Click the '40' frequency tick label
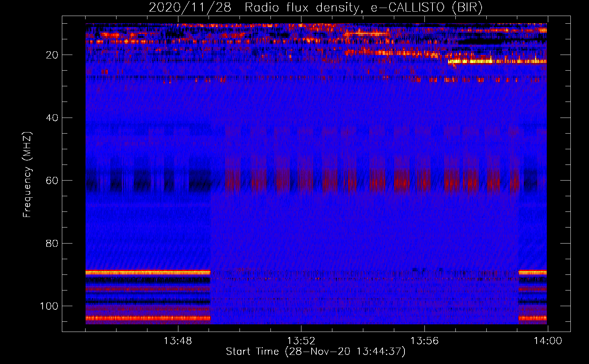This screenshot has height=364, width=589. (x=52, y=118)
